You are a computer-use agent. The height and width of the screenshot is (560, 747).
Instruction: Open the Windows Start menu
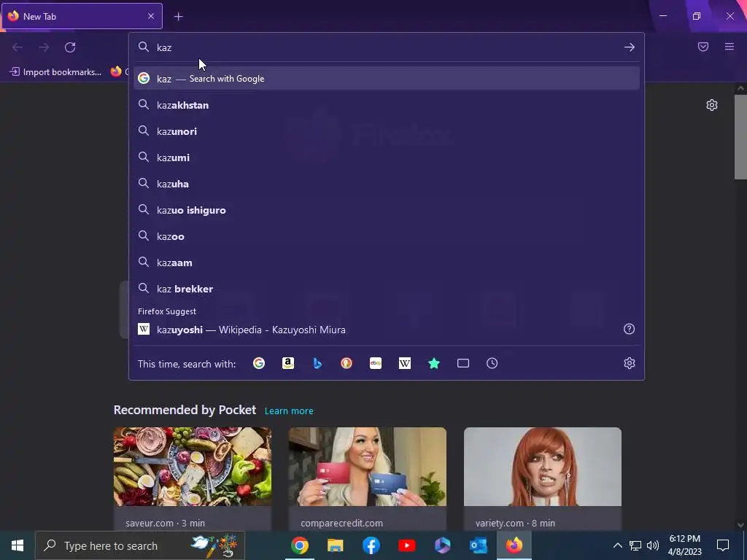[18, 545]
